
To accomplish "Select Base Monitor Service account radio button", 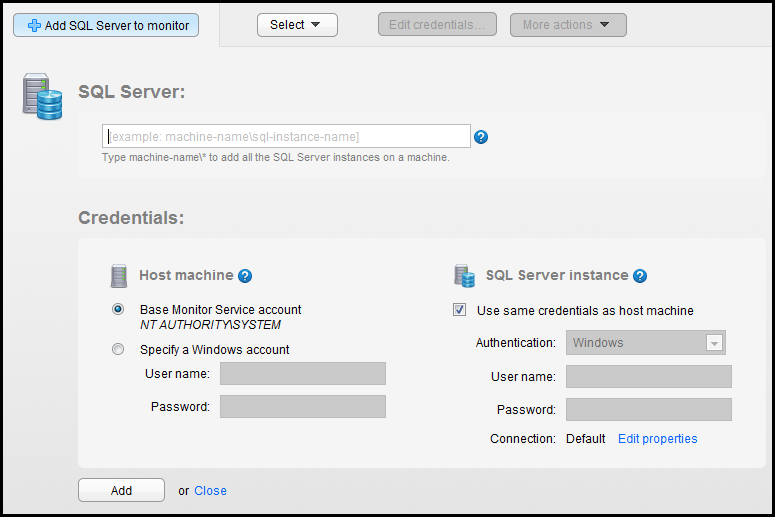I will pos(118,310).
